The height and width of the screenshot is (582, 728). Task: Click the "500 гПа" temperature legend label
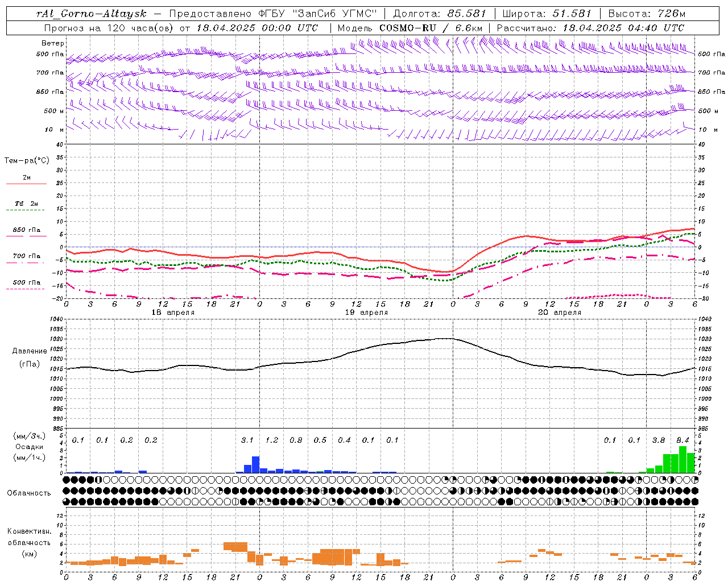pos(27,282)
